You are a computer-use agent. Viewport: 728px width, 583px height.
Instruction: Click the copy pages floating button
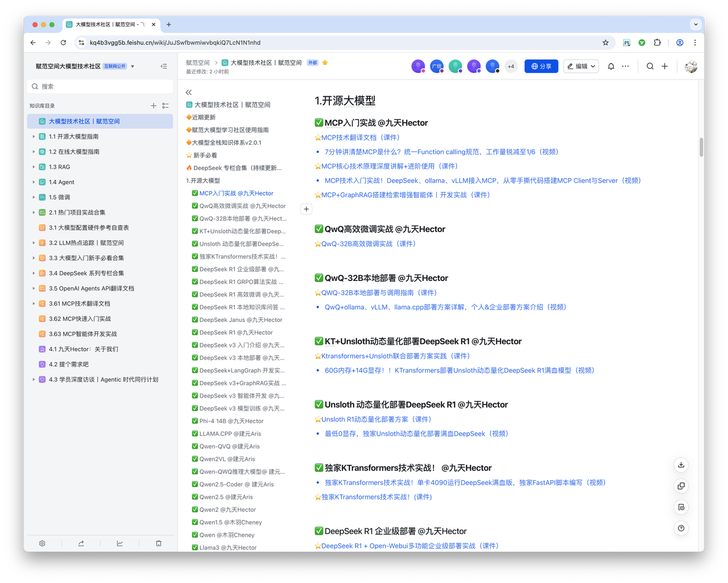pos(681,486)
